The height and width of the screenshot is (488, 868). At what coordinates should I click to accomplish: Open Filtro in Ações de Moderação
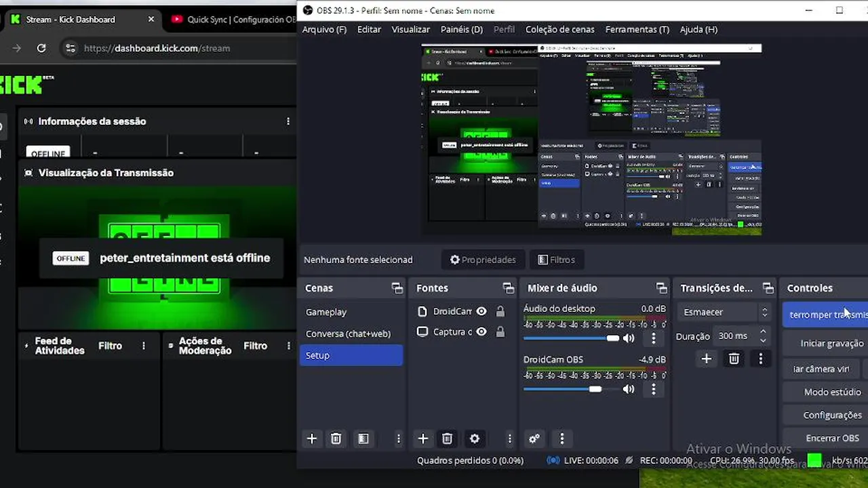point(255,346)
